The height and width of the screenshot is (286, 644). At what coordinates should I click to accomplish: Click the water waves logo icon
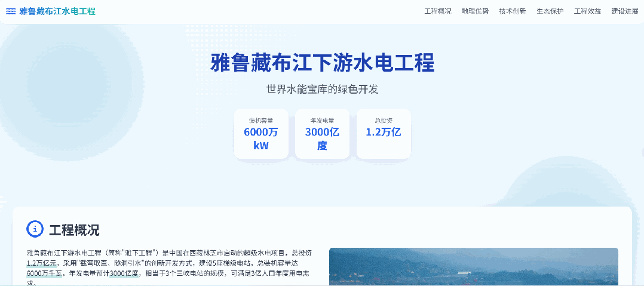click(11, 11)
